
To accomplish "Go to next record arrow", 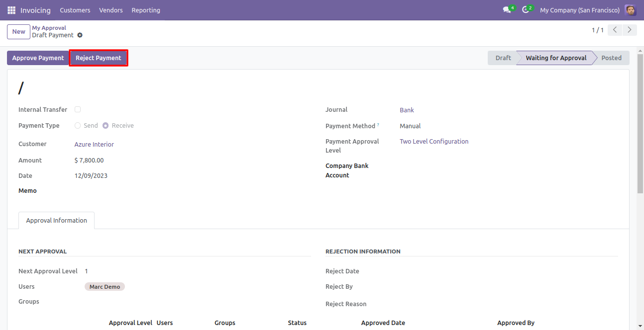I will tap(630, 30).
